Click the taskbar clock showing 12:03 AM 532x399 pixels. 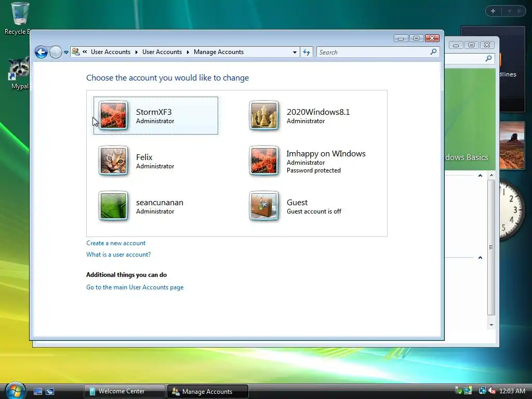coord(512,391)
